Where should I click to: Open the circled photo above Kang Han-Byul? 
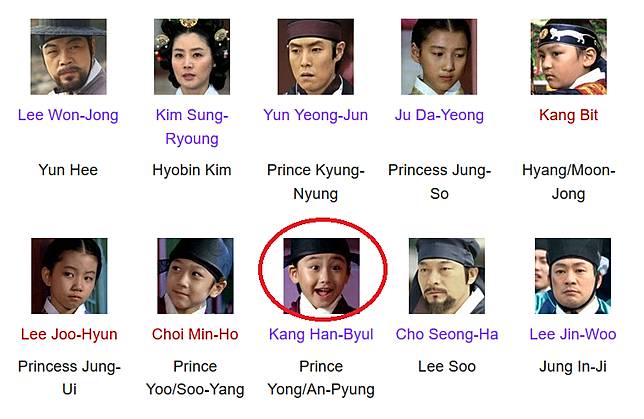(322, 276)
